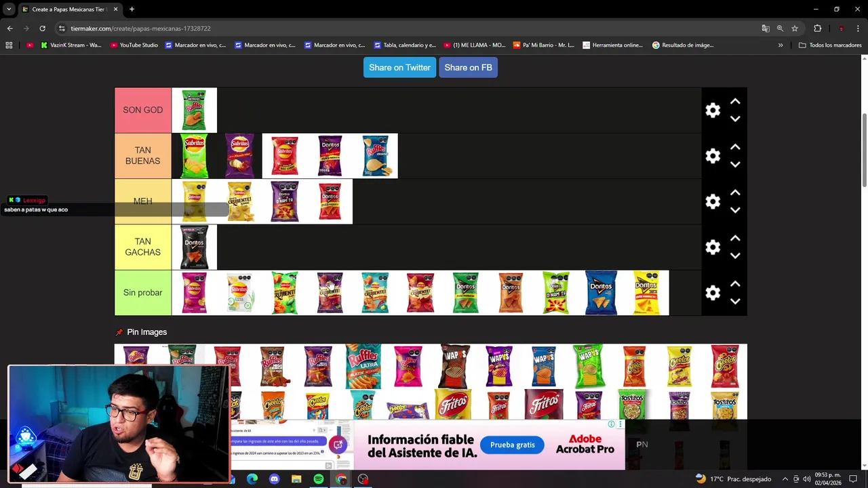Open the notifications center icon
The width and height of the screenshot is (868, 488).
click(x=853, y=479)
